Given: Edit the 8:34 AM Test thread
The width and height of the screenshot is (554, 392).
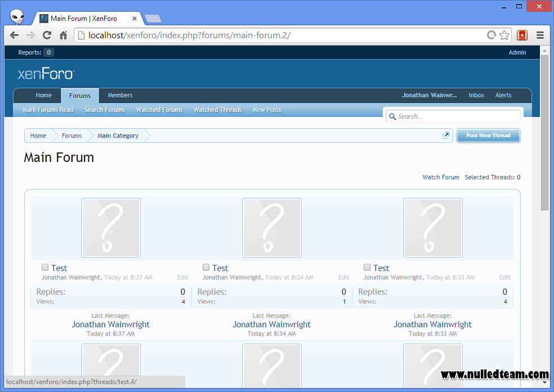Looking at the screenshot, I should click(344, 277).
